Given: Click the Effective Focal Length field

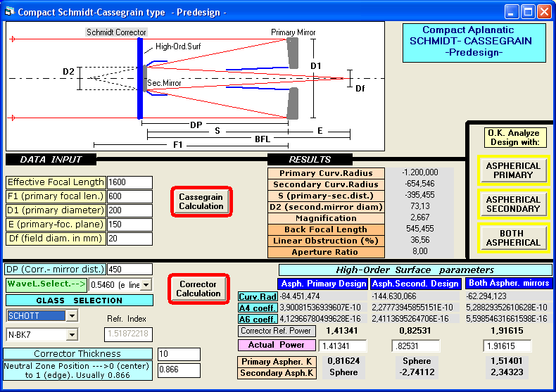Looking at the screenshot, I should point(129,182).
